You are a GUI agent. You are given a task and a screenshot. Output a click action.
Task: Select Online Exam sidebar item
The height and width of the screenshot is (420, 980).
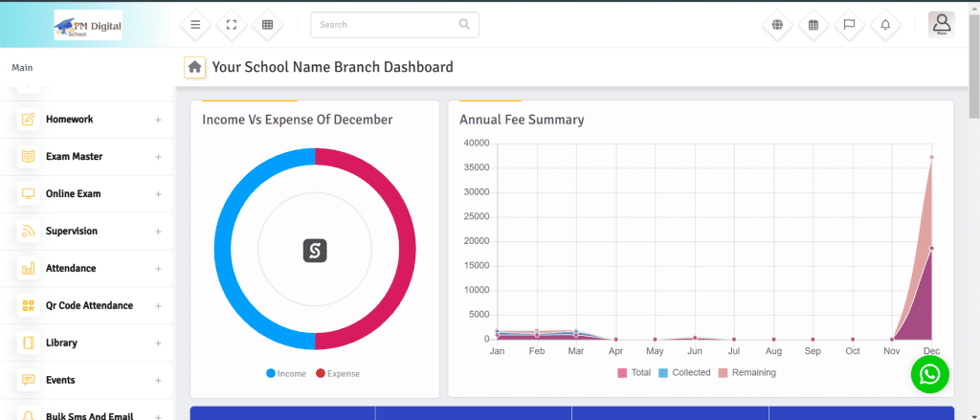[x=73, y=194]
